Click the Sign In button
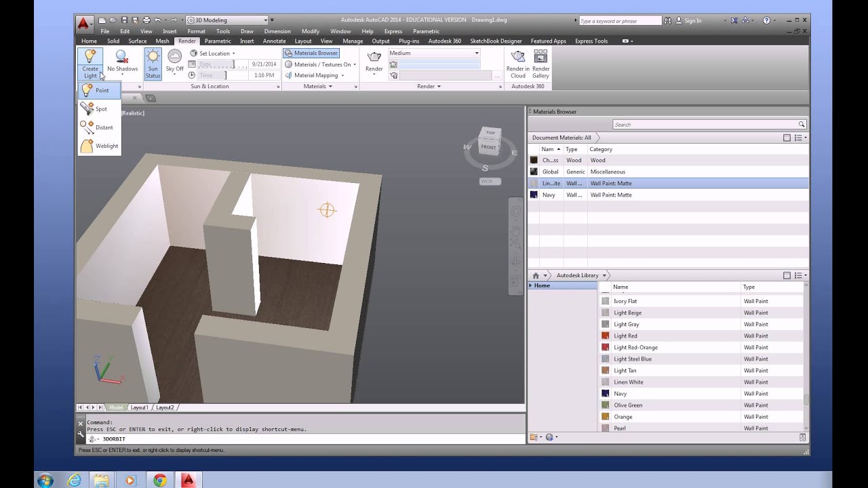This screenshot has width=868, height=488. 688,20
